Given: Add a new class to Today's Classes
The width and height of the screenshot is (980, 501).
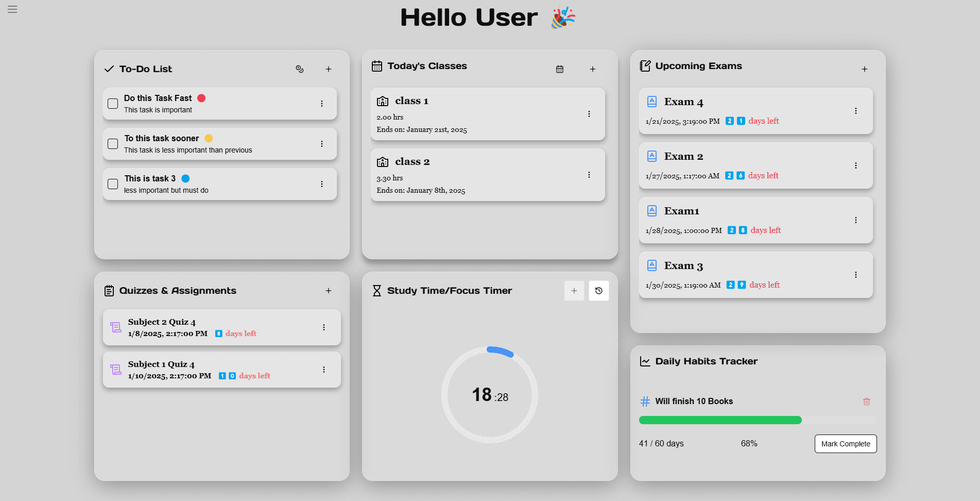Looking at the screenshot, I should point(593,69).
